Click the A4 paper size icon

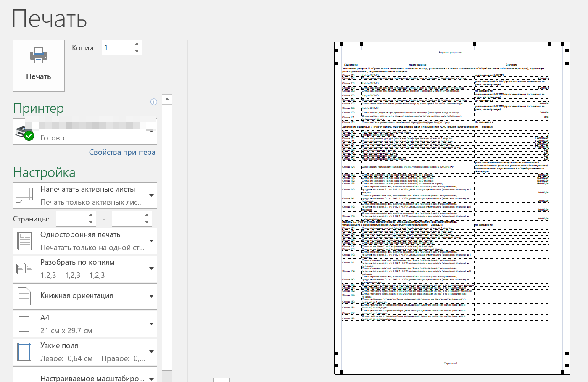(x=24, y=324)
